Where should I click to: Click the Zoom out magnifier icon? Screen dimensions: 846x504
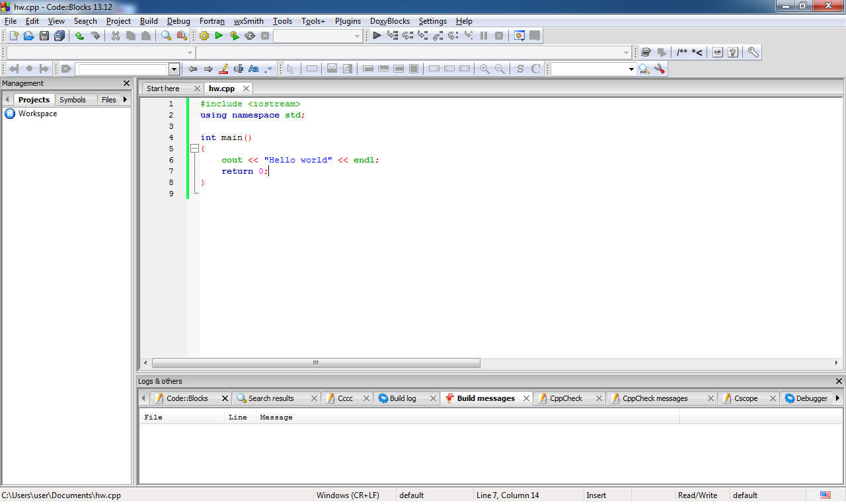pos(500,69)
